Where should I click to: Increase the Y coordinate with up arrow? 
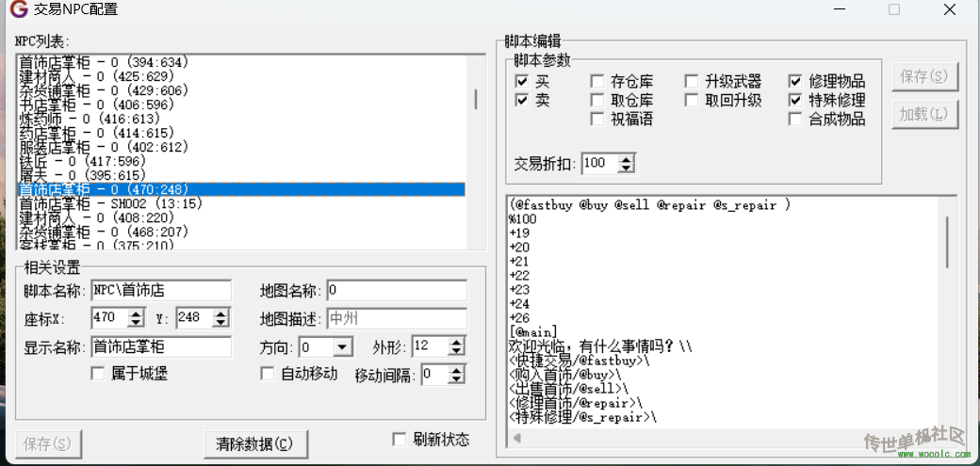click(x=220, y=313)
